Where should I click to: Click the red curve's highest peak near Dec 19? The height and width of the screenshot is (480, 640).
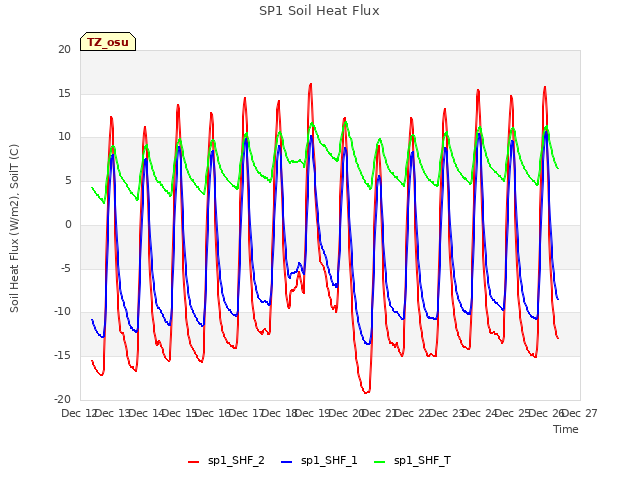(311, 84)
